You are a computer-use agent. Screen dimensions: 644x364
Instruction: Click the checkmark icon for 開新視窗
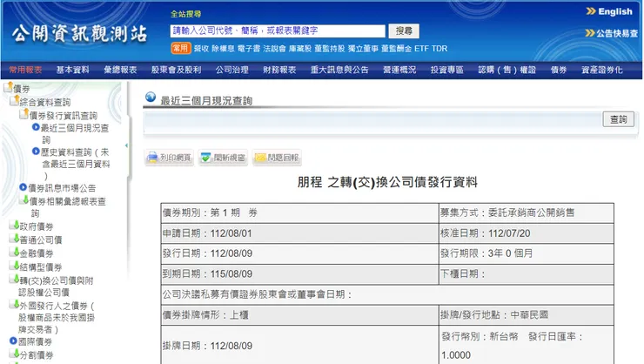click(205, 158)
